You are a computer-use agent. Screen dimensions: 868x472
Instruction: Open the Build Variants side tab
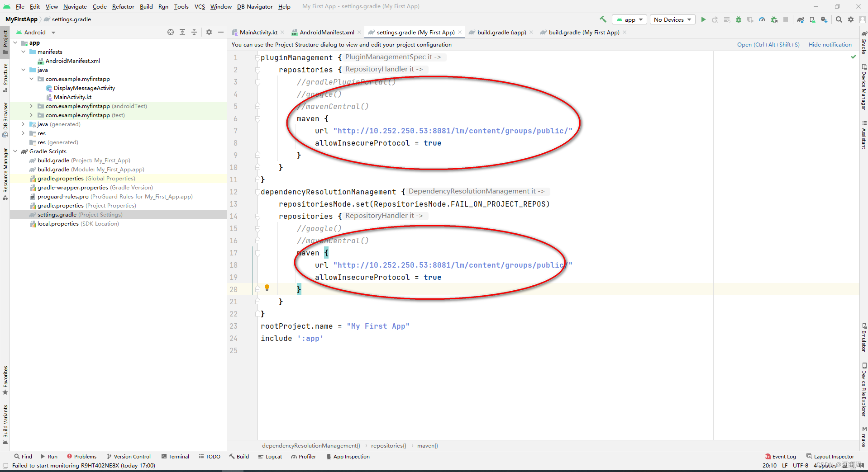click(5, 425)
